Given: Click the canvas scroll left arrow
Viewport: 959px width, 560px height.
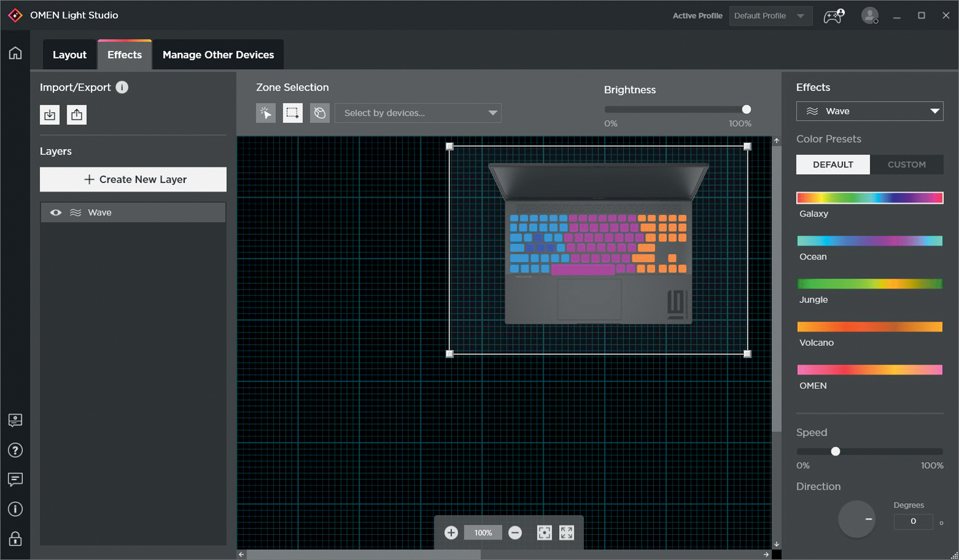Looking at the screenshot, I should coord(241,555).
